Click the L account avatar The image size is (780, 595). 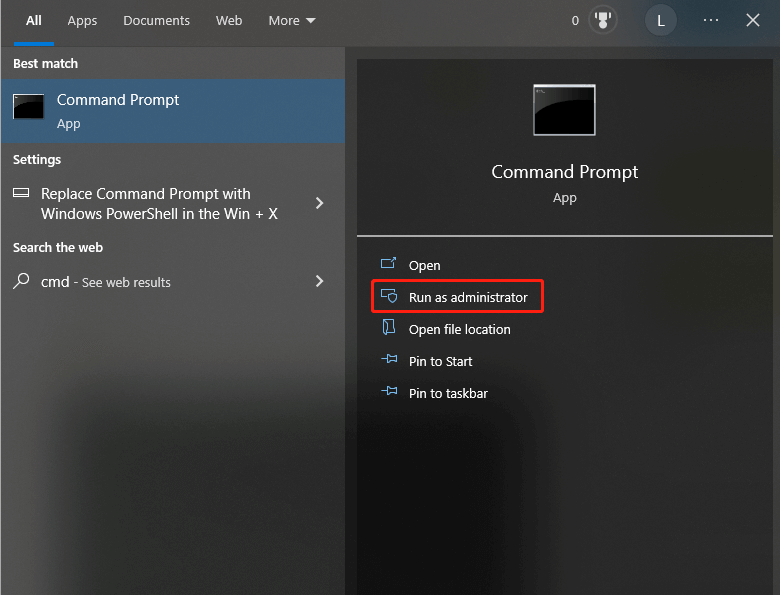pyautogui.click(x=661, y=20)
